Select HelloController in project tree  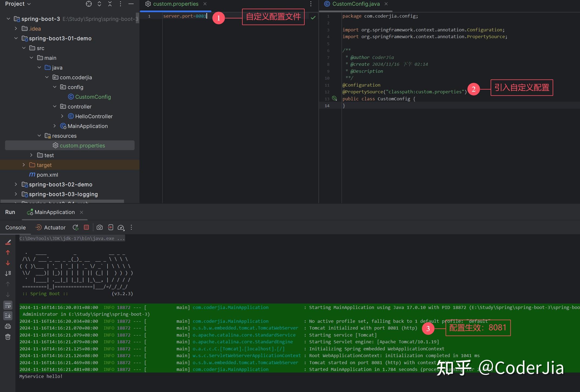tap(90, 116)
